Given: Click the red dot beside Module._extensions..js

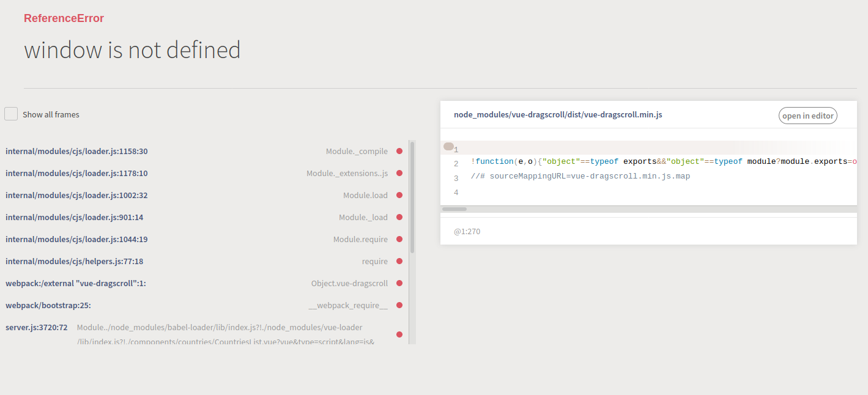Looking at the screenshot, I should point(399,173).
